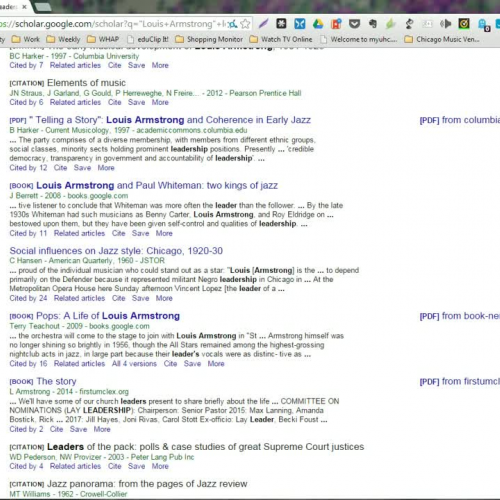Click 'Cited by 16' under Pops result
The image size is (500, 500).
click(28, 364)
